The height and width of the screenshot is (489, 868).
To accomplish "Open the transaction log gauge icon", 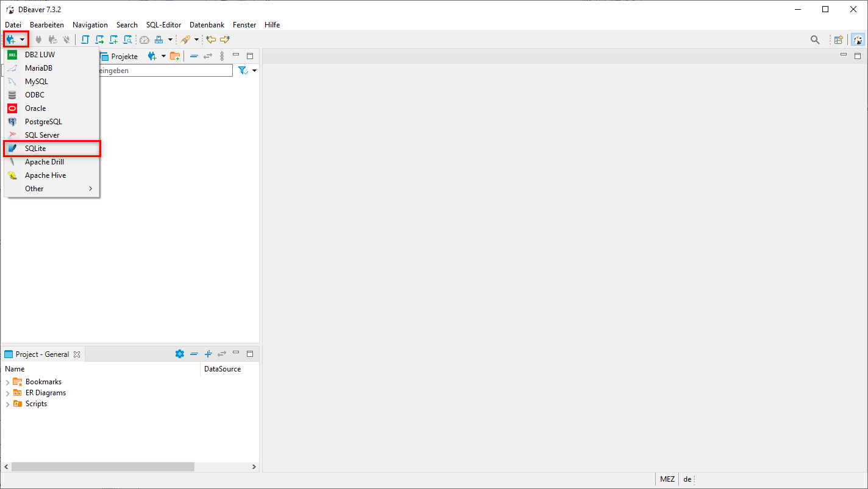I will tap(144, 39).
